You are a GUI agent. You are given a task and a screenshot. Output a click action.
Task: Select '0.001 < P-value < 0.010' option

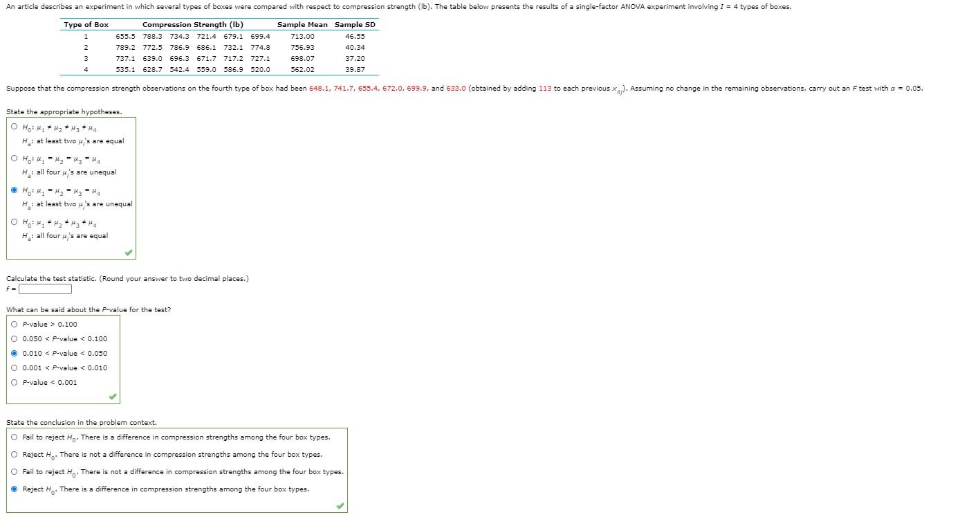pyautogui.click(x=15, y=368)
